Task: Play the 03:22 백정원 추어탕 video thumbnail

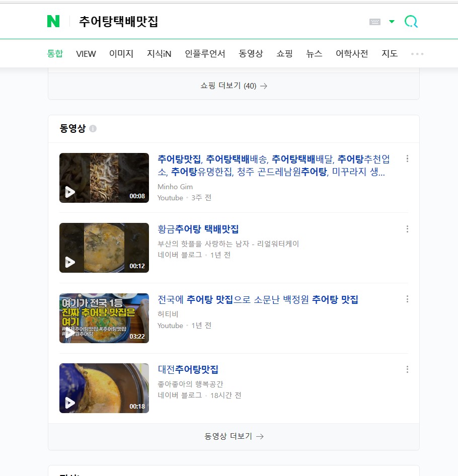Action: click(104, 318)
